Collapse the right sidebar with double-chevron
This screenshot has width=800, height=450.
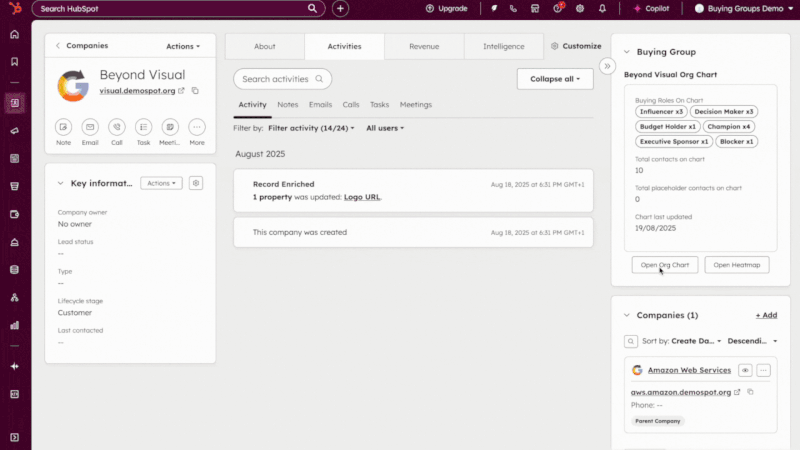(x=606, y=66)
